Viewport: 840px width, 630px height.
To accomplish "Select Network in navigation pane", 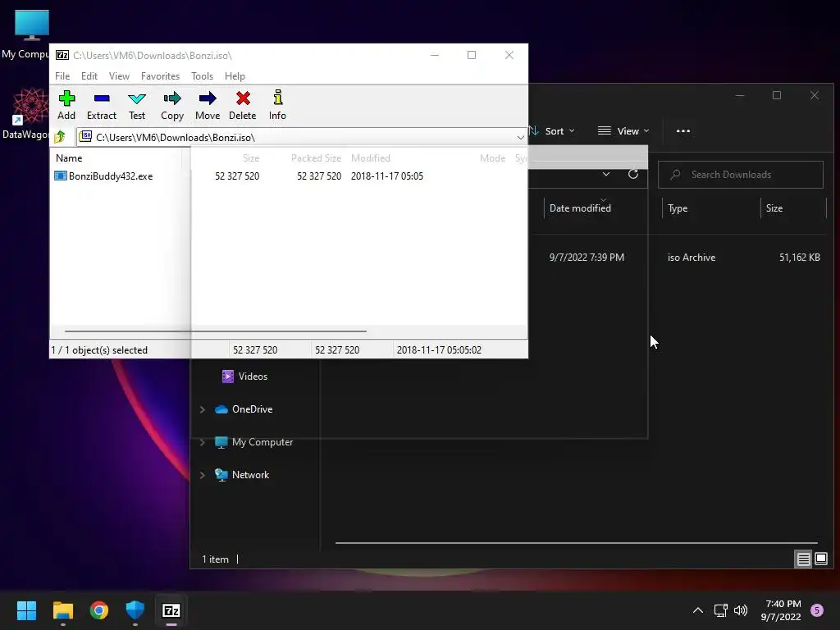I will (242, 475).
